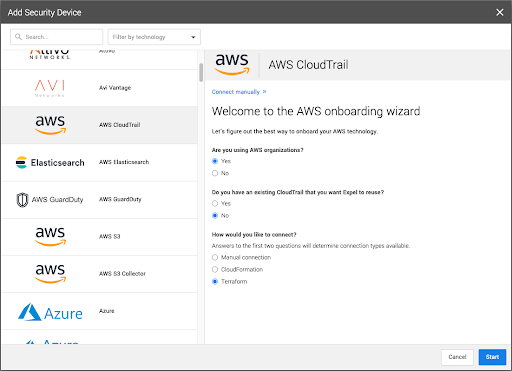Click the Attivo Networks logo

tap(50, 55)
